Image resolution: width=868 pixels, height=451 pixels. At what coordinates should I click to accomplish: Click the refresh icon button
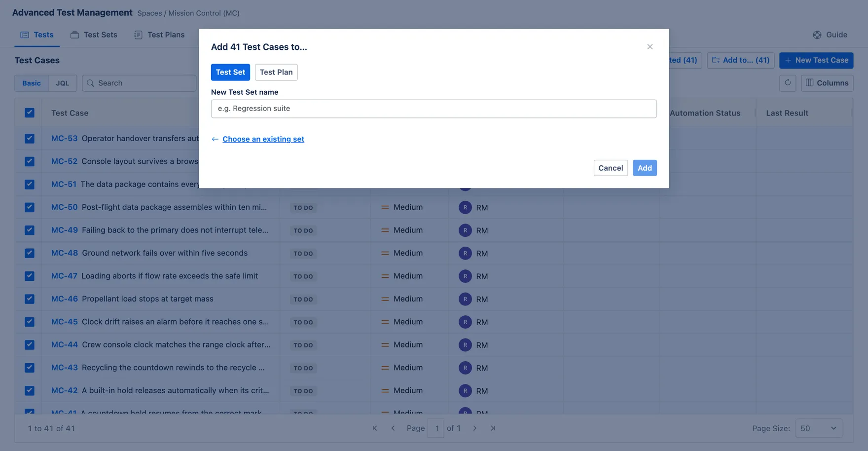coord(788,83)
